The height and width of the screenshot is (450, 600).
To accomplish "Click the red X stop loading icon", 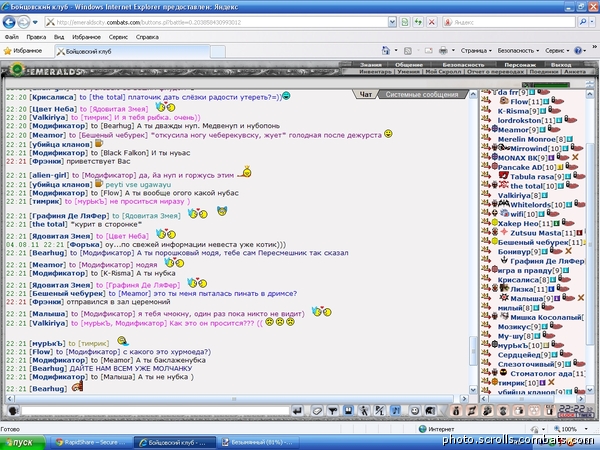I will pyautogui.click(x=432, y=22).
